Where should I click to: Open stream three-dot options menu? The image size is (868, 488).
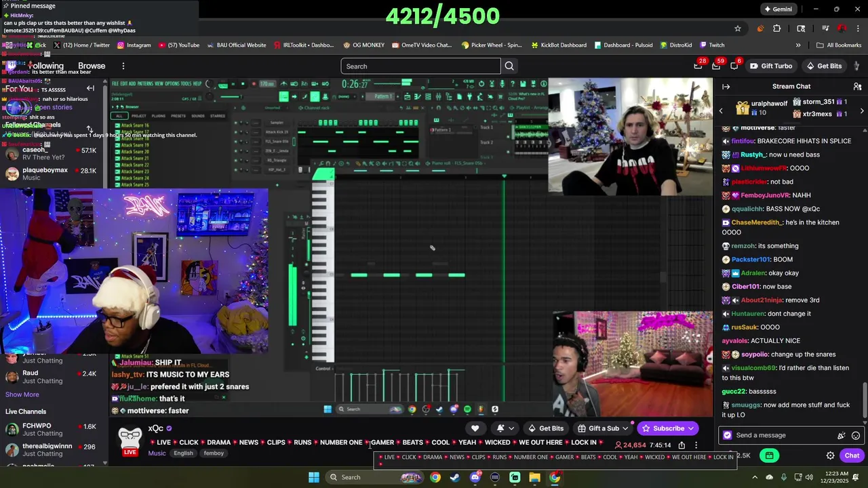tap(696, 445)
